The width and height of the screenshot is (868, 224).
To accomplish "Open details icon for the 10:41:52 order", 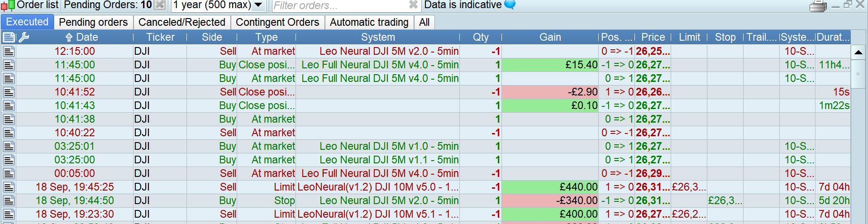I will (9, 92).
